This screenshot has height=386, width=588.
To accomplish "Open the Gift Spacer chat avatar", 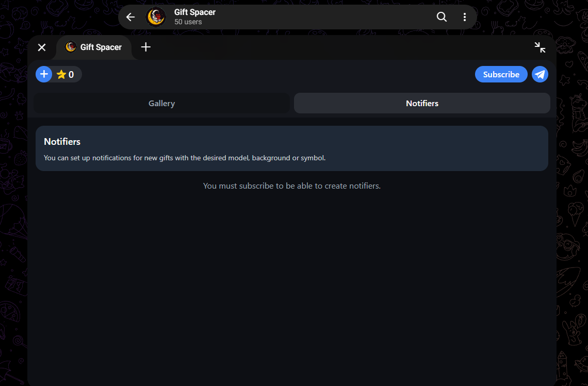I will (x=156, y=17).
